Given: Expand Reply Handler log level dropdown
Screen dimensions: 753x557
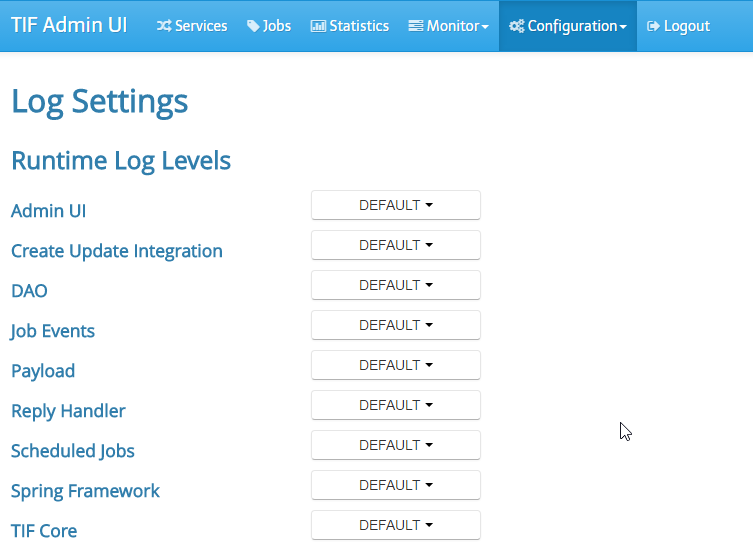Looking at the screenshot, I should [x=396, y=405].
